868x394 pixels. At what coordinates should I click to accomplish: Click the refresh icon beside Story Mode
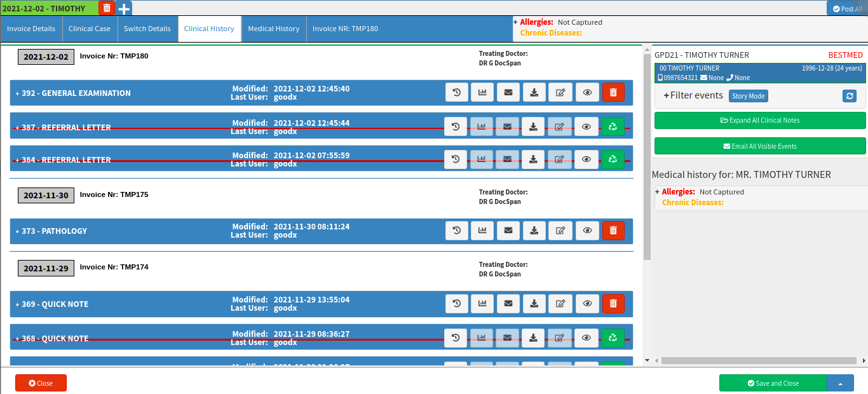850,96
